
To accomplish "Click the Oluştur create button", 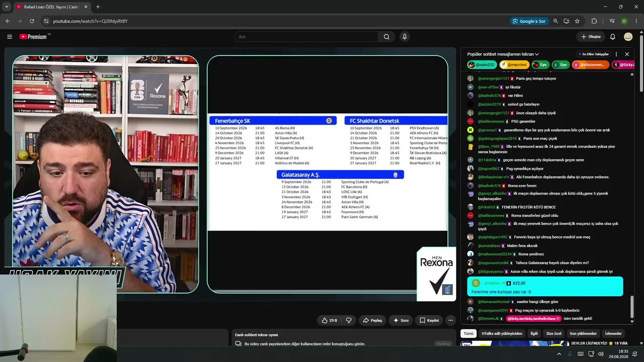I will tap(591, 37).
